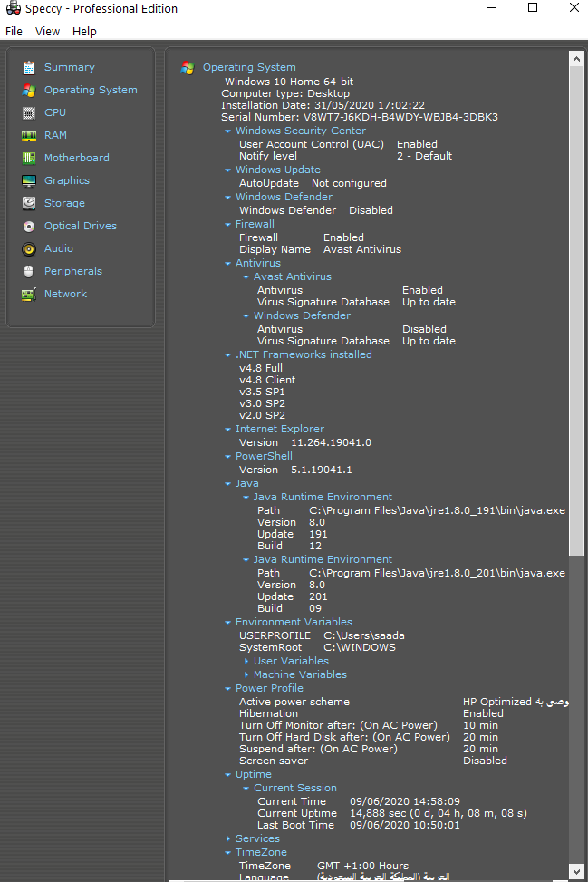This screenshot has width=588, height=882.
Task: Click the Storage drive icon
Action: coord(29,203)
